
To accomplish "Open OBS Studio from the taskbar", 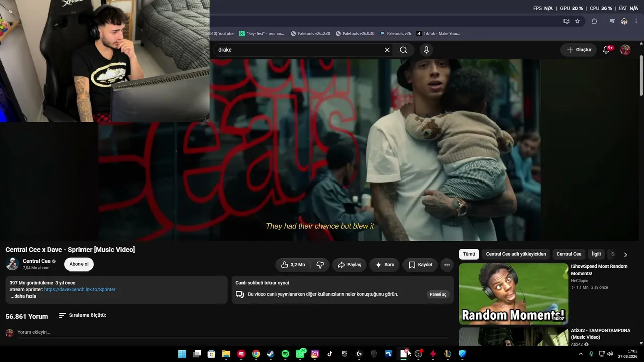I will click(418, 354).
